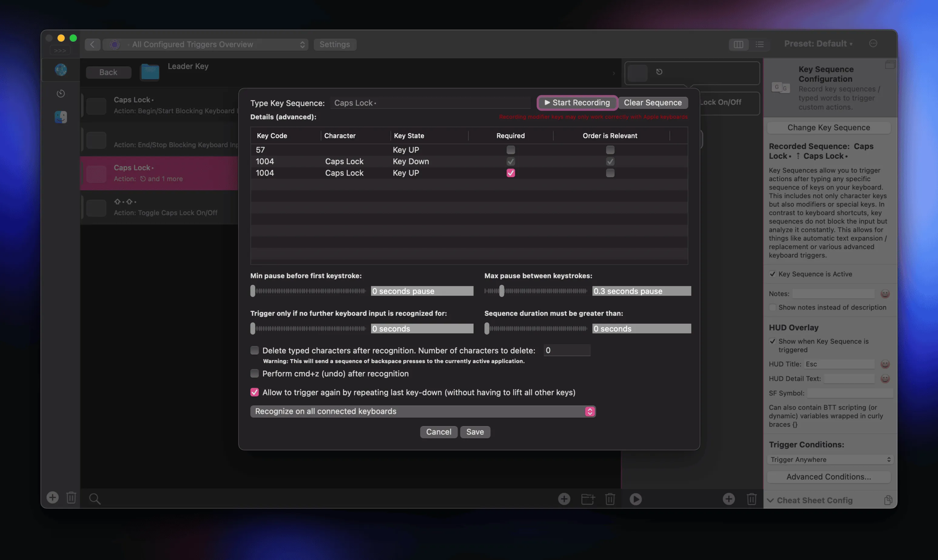Click the search magnifier icon at bottom
Screen dimensions: 938x560
pos(94,499)
